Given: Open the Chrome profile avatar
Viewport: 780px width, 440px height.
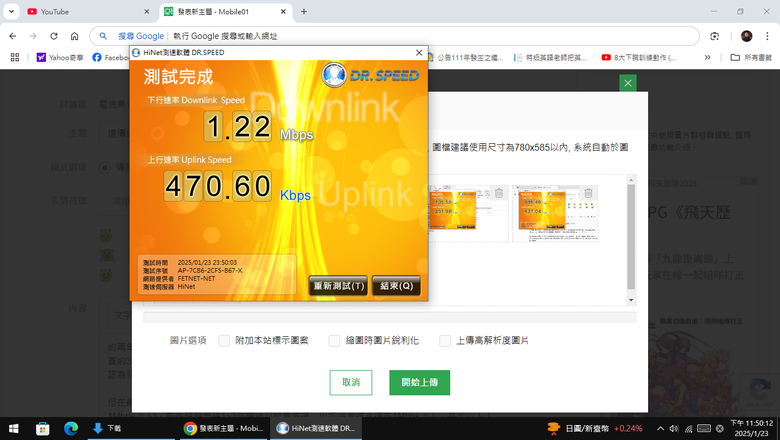Looking at the screenshot, I should (746, 36).
